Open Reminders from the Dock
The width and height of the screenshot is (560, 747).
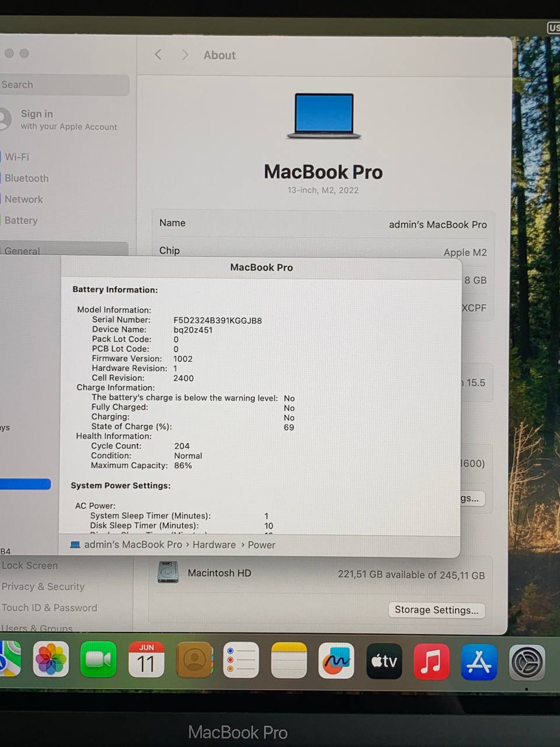(x=241, y=660)
